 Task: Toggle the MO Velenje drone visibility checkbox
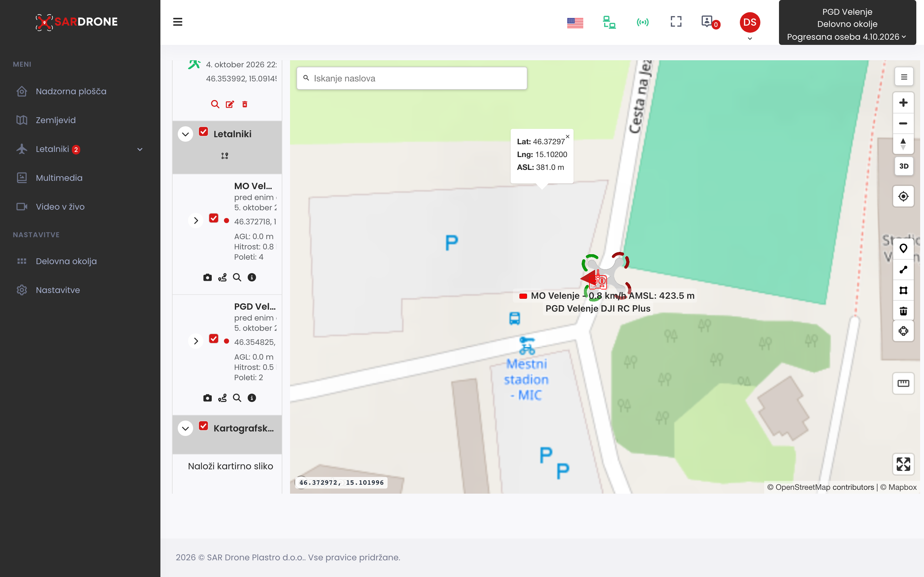coord(214,218)
